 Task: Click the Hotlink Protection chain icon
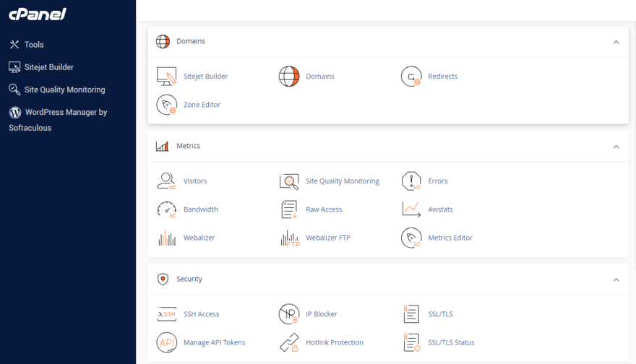[x=290, y=342]
